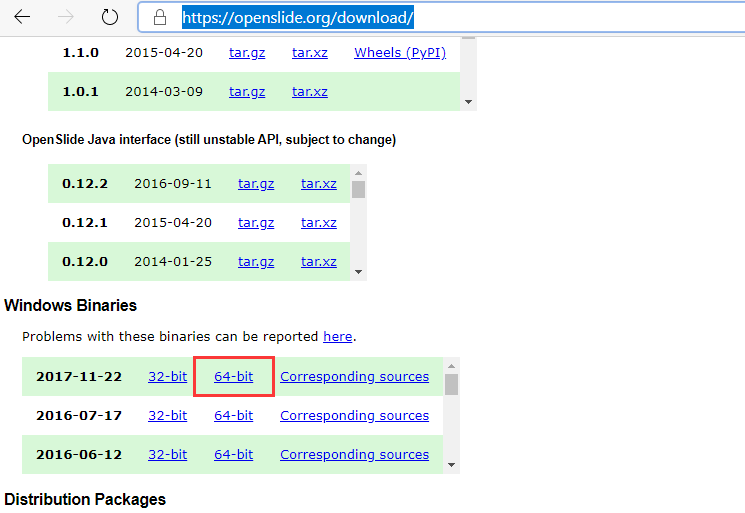
Task: Click the padlock site security icon
Action: tap(160, 18)
